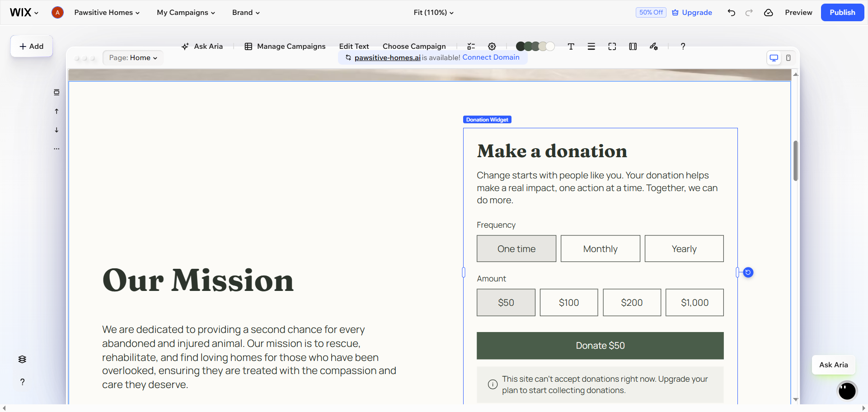Image resolution: width=868 pixels, height=412 pixels.
Task: Click Connect Domain
Action: 491,57
